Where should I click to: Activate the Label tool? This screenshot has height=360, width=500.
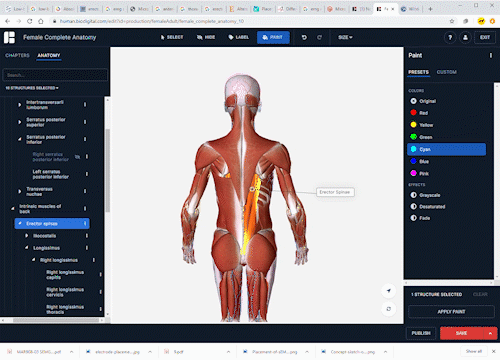pos(239,37)
